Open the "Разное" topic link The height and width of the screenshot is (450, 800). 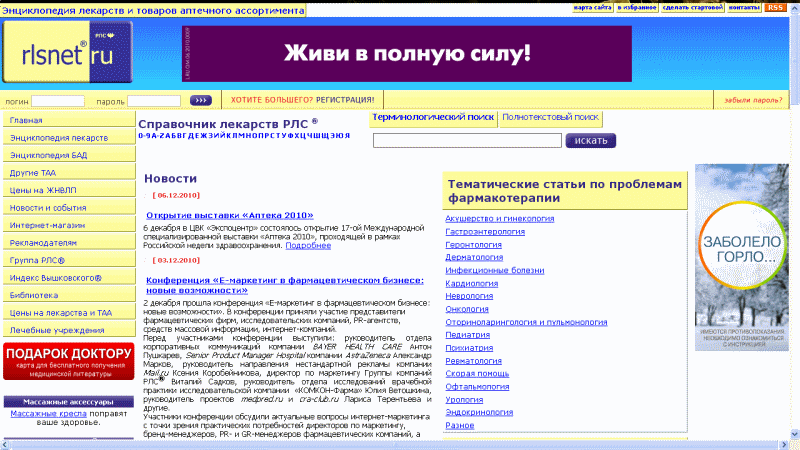[x=460, y=426]
